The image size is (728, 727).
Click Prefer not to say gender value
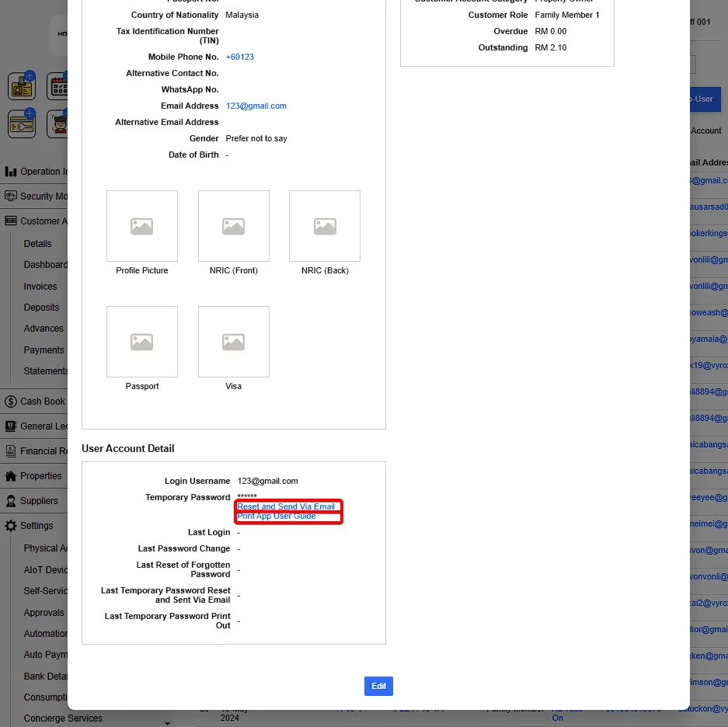(x=256, y=138)
